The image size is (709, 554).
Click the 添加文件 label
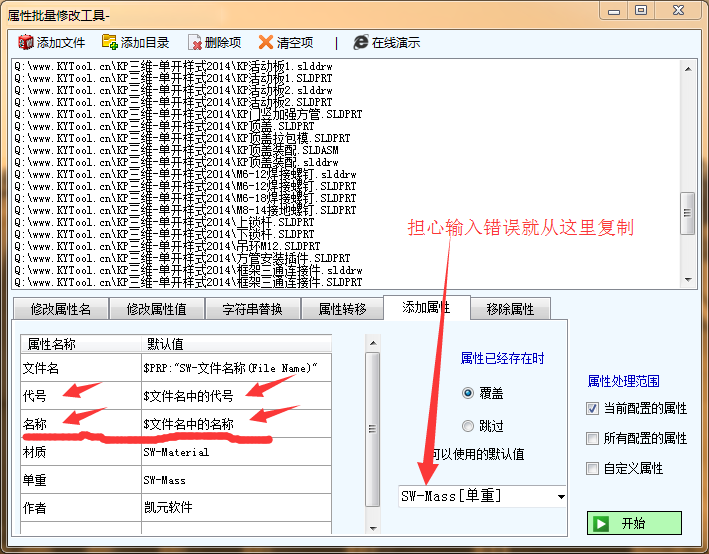click(61, 43)
